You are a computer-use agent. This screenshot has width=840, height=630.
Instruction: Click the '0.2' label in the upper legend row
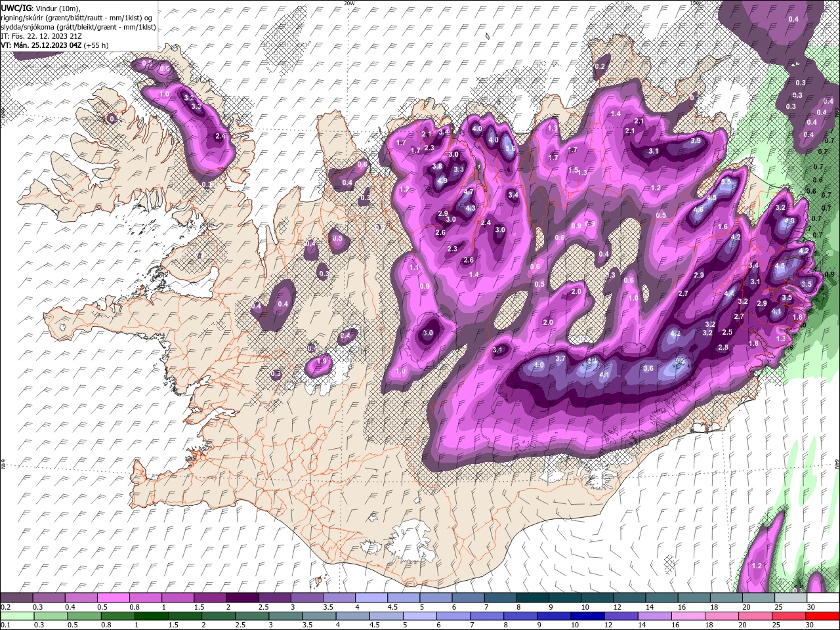[x=5, y=607]
